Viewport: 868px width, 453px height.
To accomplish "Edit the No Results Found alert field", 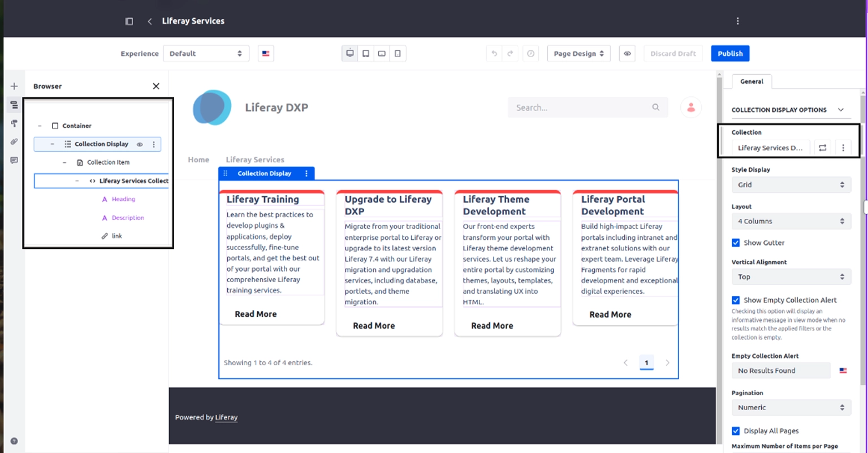I will tap(780, 371).
